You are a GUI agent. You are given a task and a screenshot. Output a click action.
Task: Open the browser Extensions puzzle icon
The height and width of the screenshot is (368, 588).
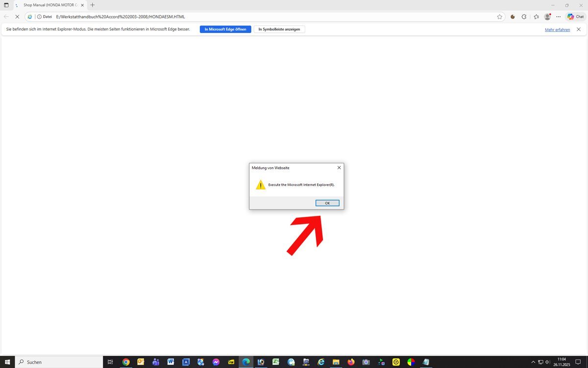pos(524,17)
